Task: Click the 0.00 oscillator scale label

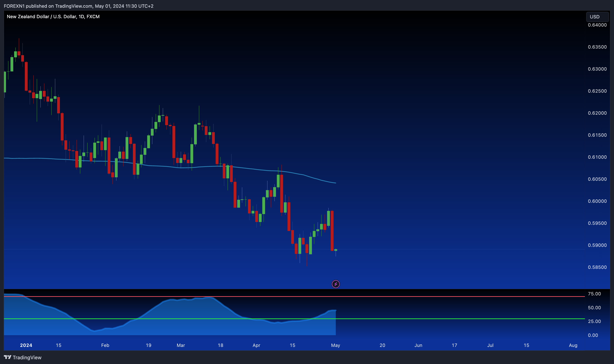Action: click(593, 335)
